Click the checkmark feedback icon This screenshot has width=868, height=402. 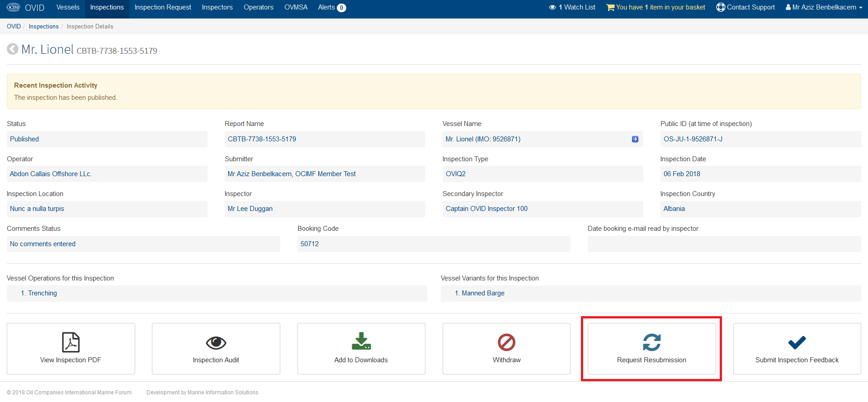point(797,343)
